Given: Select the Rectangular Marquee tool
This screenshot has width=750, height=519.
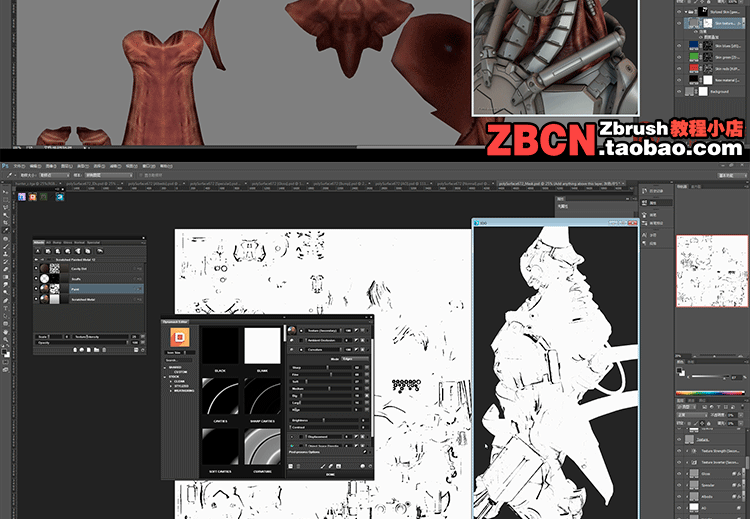Looking at the screenshot, I should (6, 199).
